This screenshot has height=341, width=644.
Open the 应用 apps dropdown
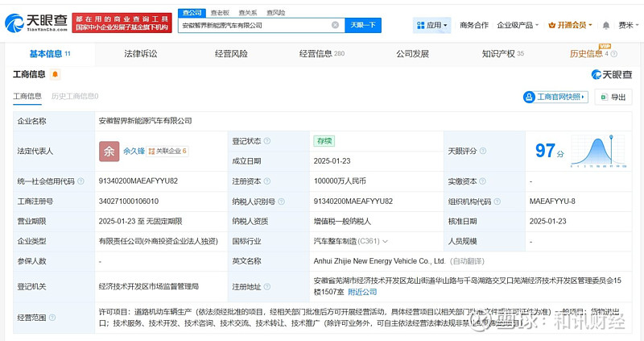[x=433, y=25]
